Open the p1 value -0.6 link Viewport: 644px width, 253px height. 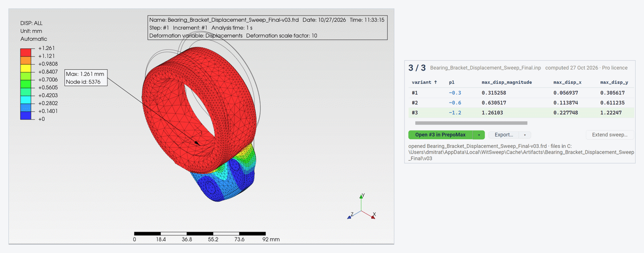click(455, 103)
